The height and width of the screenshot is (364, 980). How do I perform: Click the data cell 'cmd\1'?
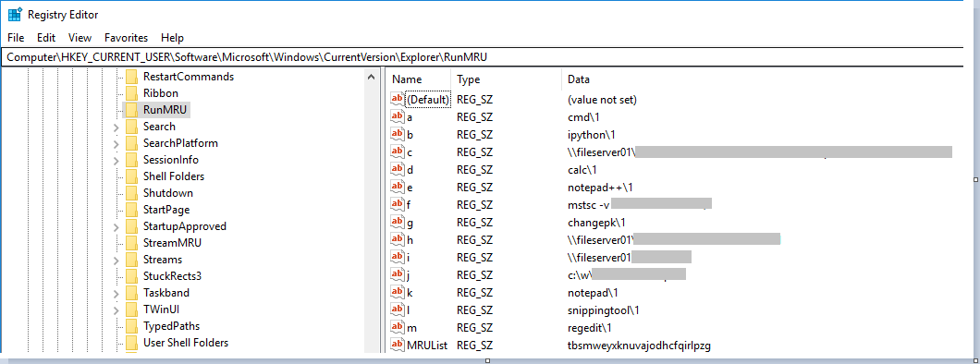[583, 116]
